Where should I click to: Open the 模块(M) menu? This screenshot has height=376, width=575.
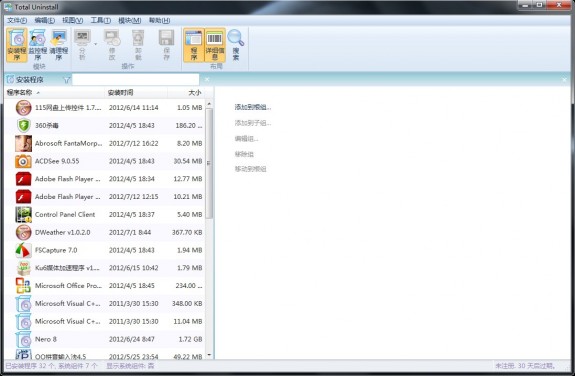tap(129, 20)
